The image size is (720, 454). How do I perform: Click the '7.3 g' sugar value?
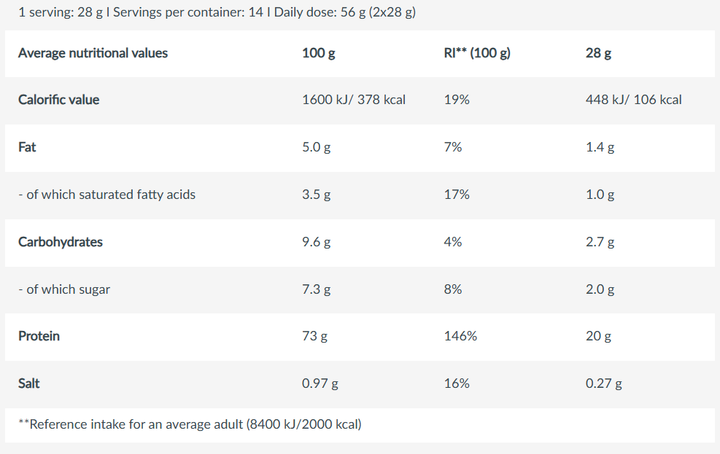[x=316, y=290]
